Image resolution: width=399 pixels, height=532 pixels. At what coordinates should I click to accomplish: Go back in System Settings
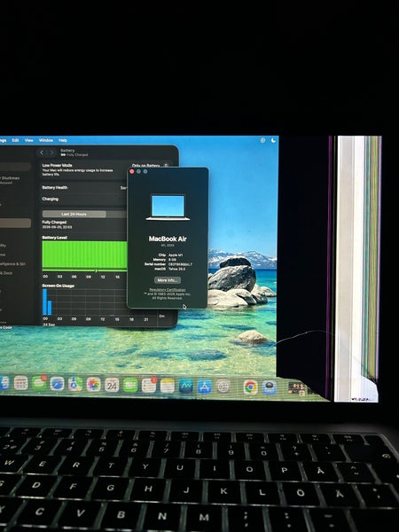coord(42,153)
